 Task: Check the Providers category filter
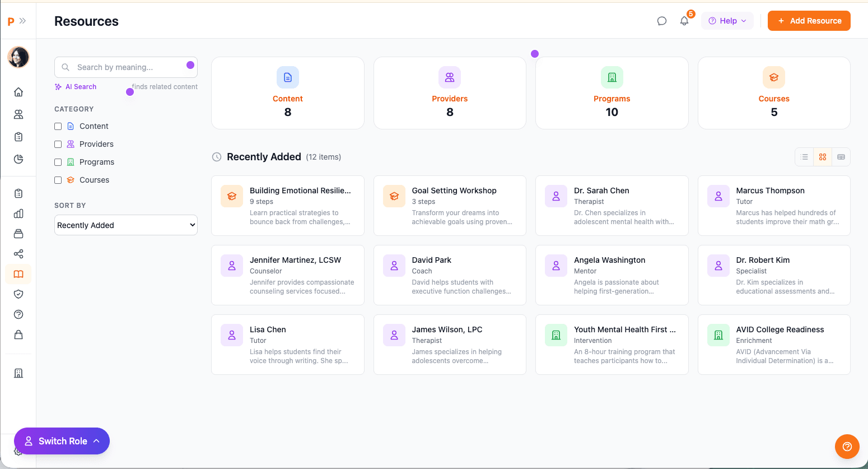(x=58, y=144)
